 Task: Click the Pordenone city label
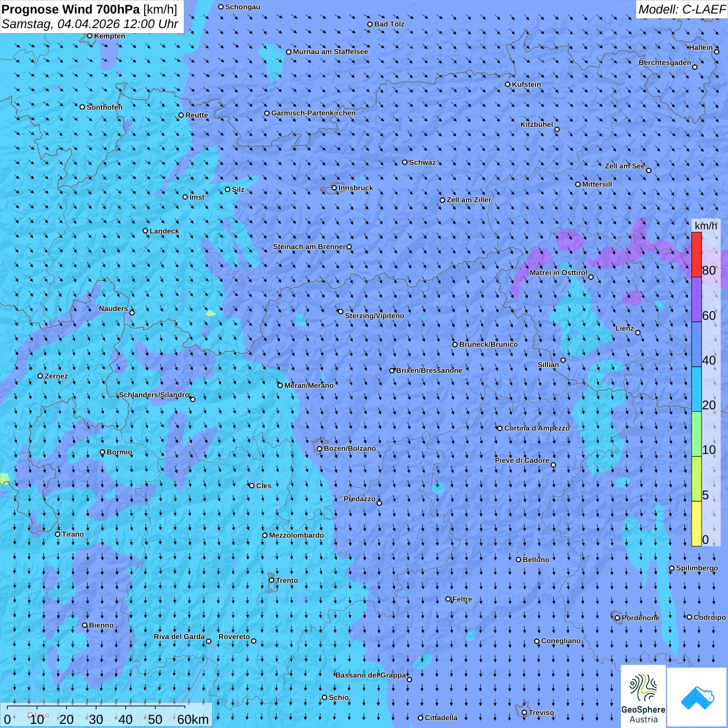coord(641,618)
